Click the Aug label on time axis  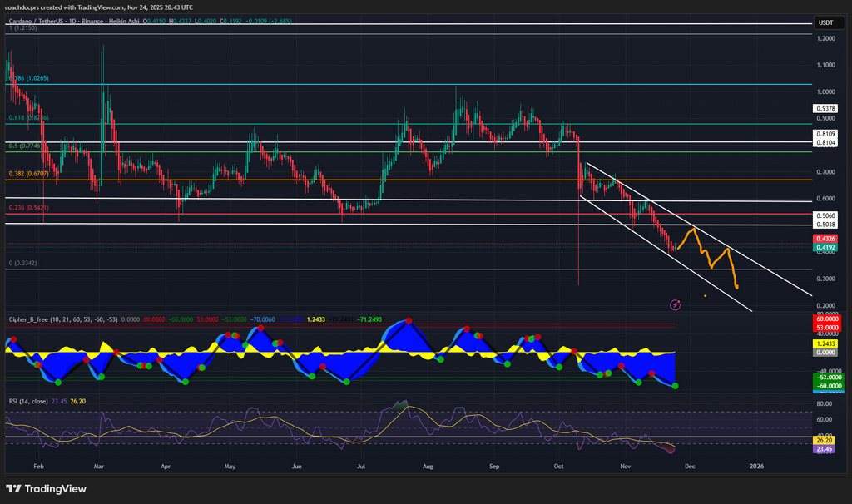coord(428,468)
